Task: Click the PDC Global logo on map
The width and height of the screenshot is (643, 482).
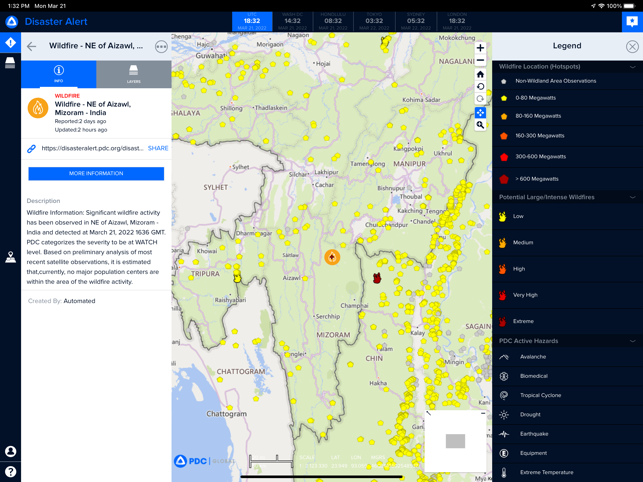Action: [204, 461]
